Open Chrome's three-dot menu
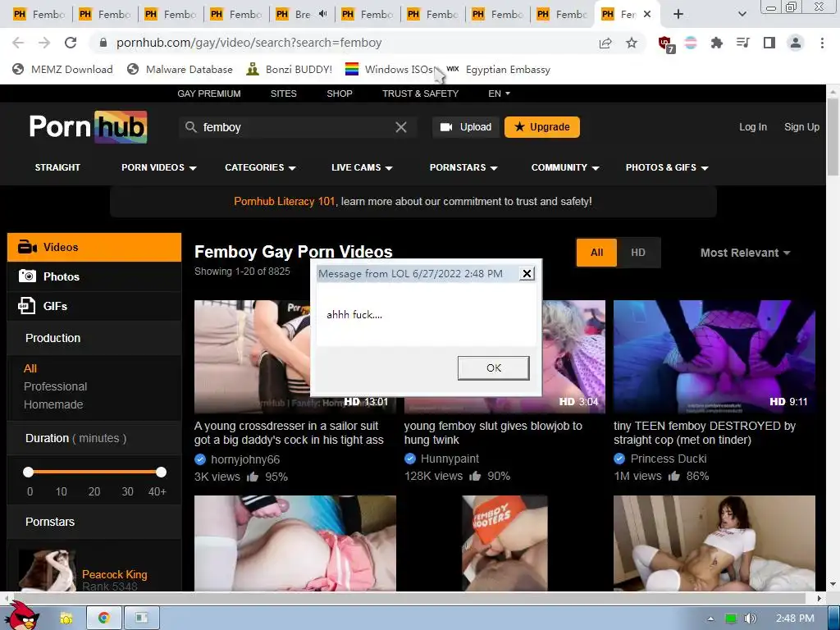Image resolution: width=840 pixels, height=630 pixels. pyautogui.click(x=822, y=43)
